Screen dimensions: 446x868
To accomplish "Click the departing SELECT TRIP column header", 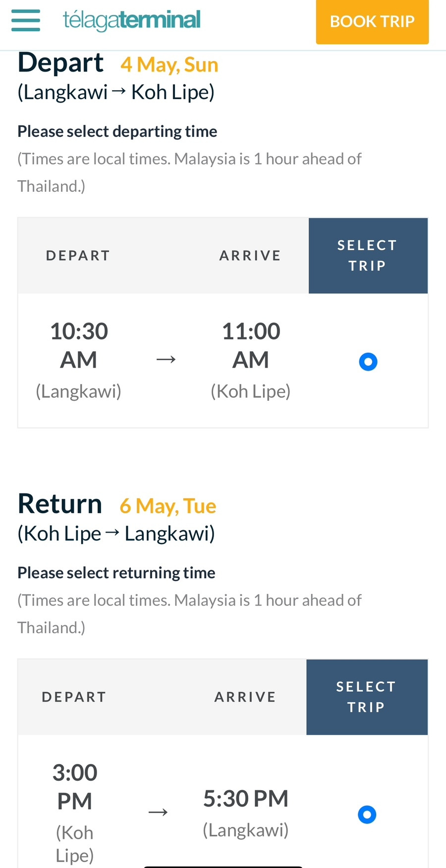I will [x=368, y=256].
